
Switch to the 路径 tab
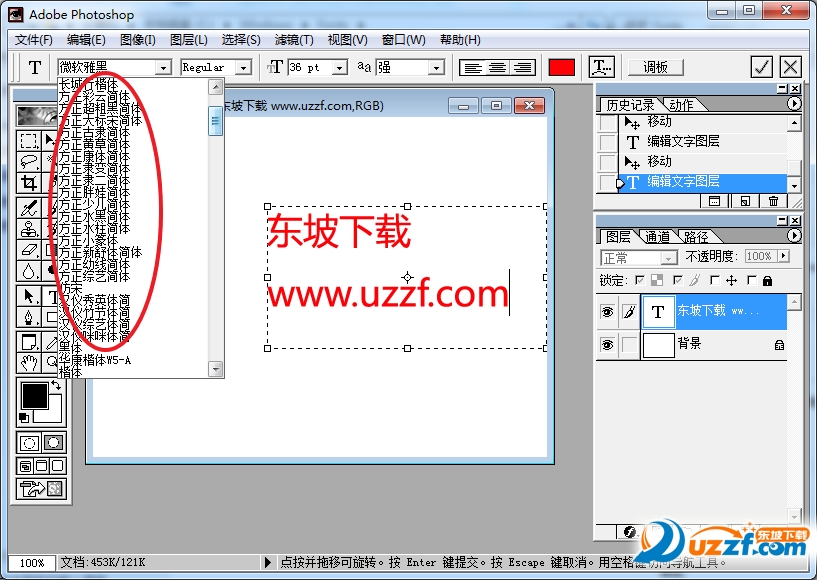pyautogui.click(x=696, y=237)
